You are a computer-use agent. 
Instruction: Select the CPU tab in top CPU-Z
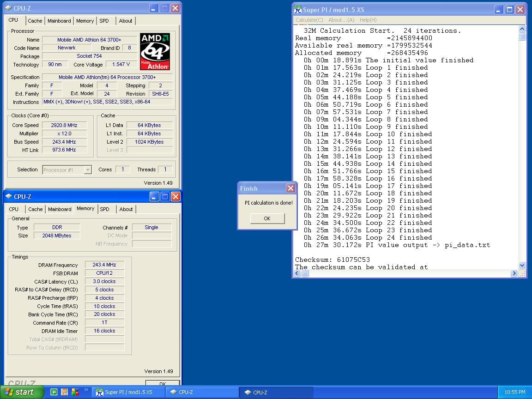[13, 20]
